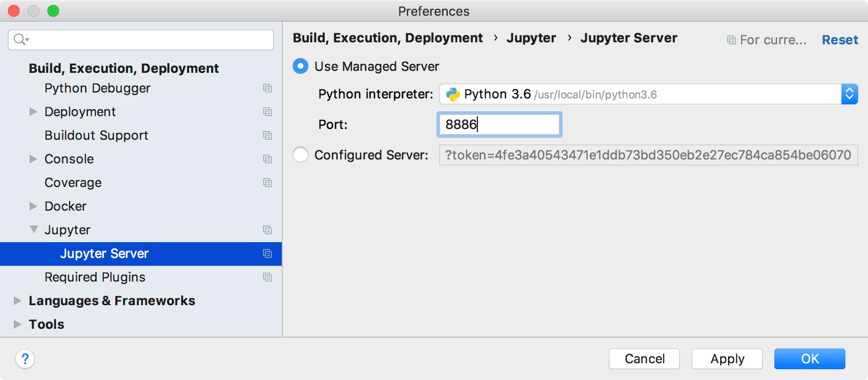
Task: Open the Build, Execution, Deployment category heading
Action: pyautogui.click(x=124, y=68)
